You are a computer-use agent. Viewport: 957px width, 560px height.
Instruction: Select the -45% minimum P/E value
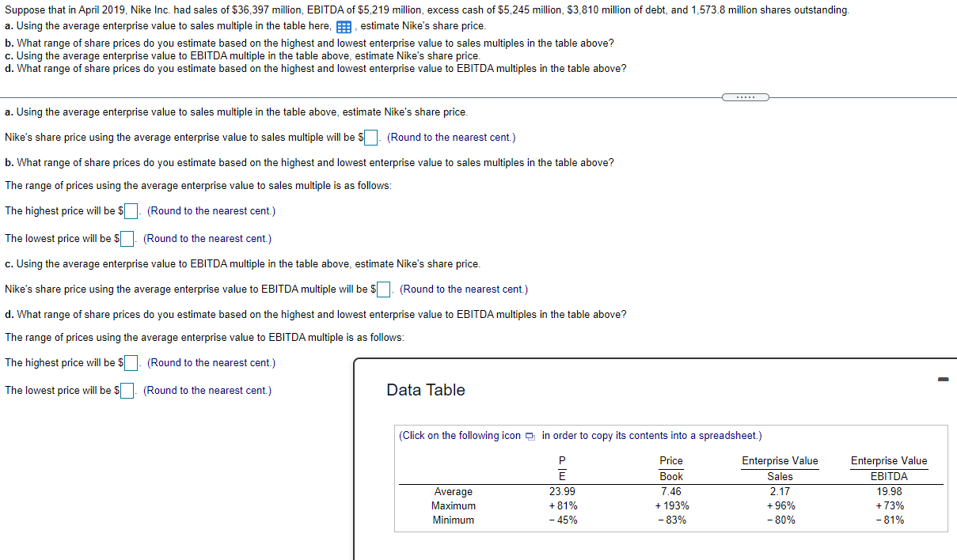[x=562, y=520]
